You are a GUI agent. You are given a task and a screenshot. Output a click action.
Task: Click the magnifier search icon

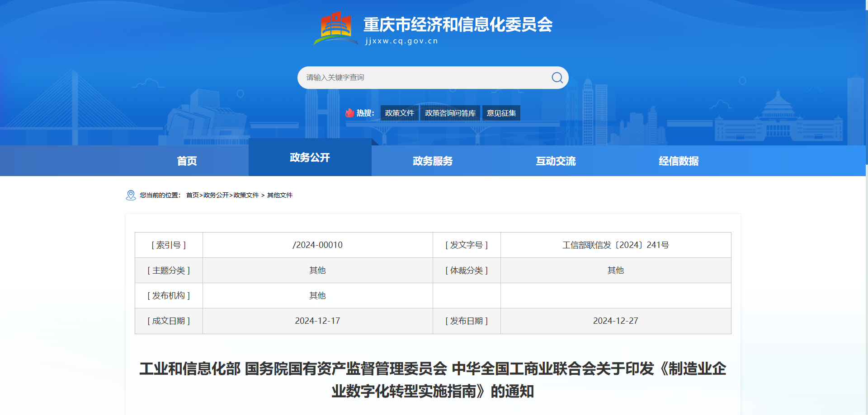click(557, 78)
